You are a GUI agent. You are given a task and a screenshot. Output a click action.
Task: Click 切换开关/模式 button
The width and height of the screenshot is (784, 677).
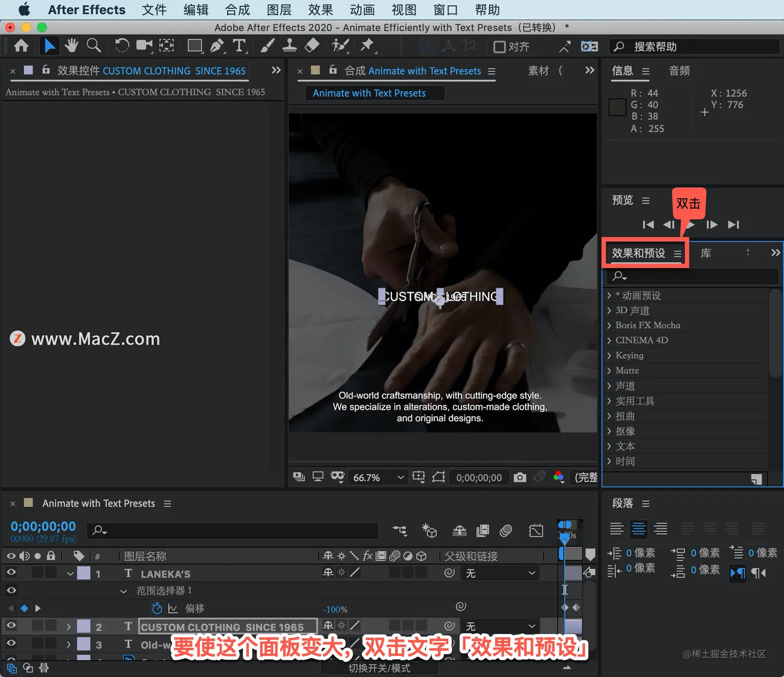tap(379, 668)
